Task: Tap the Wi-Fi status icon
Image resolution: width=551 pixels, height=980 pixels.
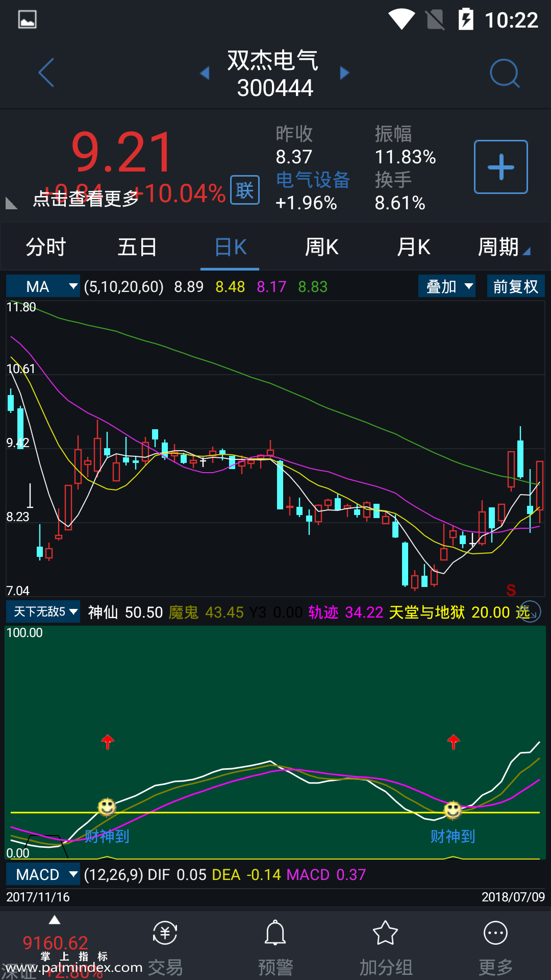Action: [402, 19]
